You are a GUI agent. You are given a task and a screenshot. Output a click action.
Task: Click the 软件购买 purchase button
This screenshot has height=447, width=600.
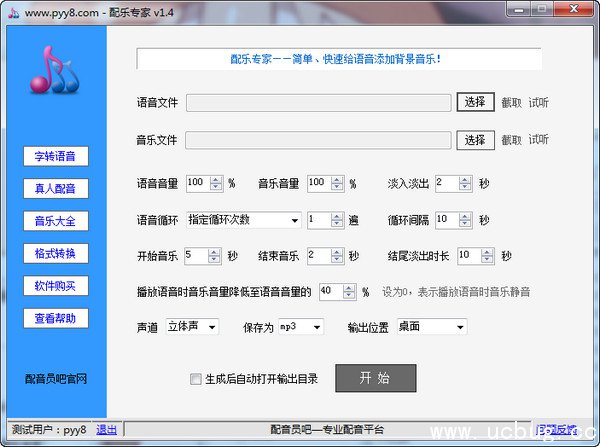pos(55,286)
